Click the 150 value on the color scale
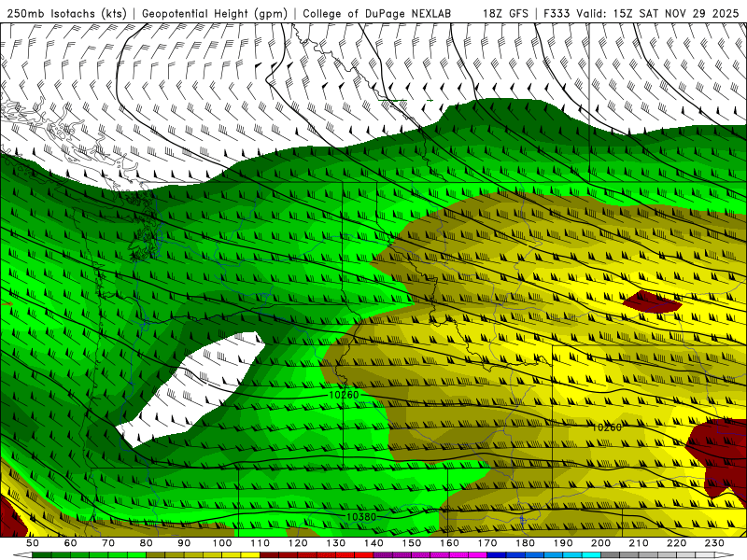 tap(411, 543)
